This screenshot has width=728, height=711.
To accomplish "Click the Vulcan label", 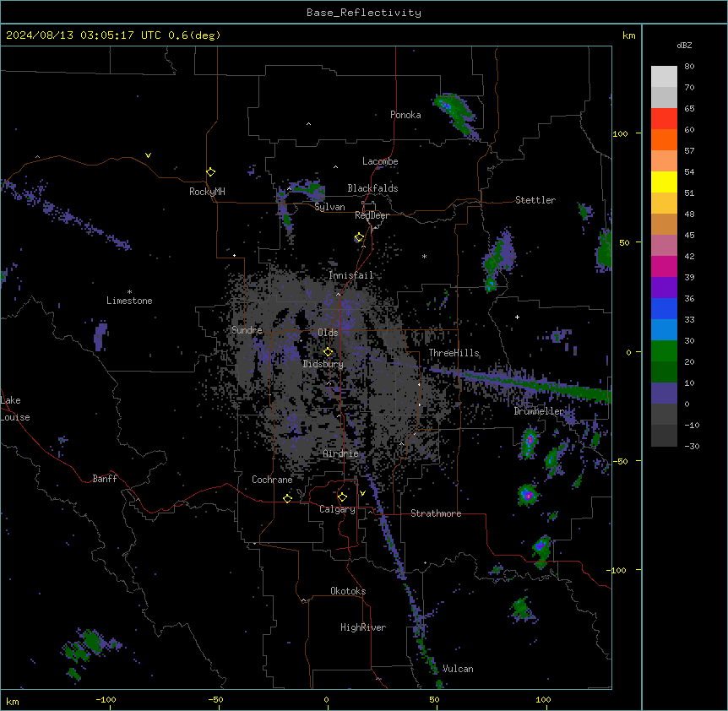I will pyautogui.click(x=458, y=669).
